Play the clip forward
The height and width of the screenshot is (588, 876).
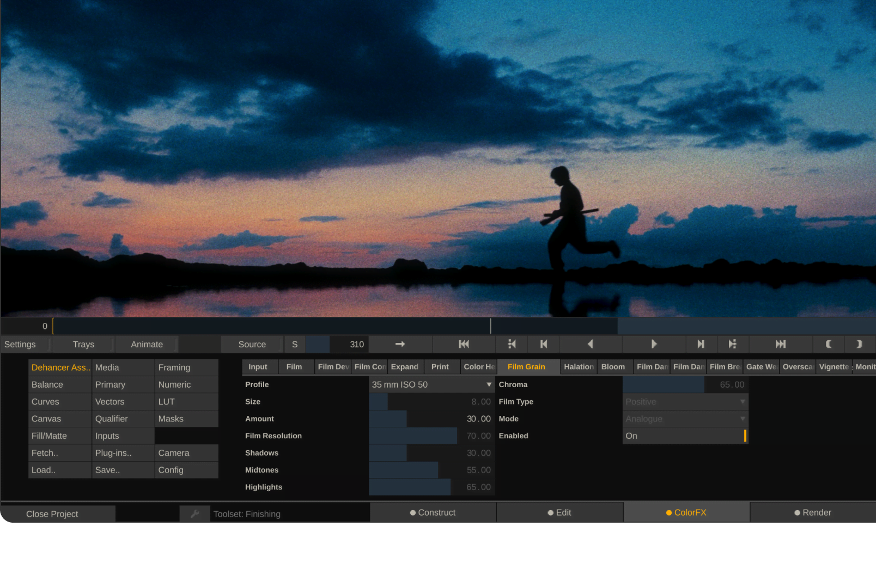[654, 344]
